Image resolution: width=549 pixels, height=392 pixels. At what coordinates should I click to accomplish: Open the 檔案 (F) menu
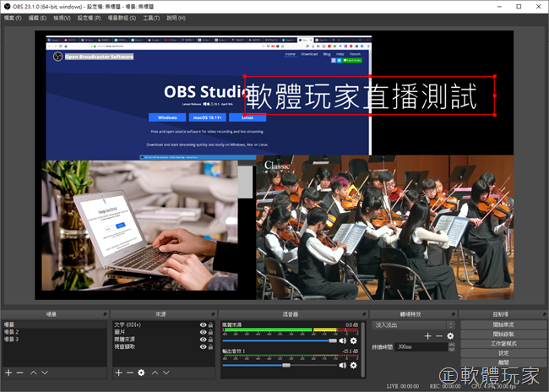[x=14, y=17]
